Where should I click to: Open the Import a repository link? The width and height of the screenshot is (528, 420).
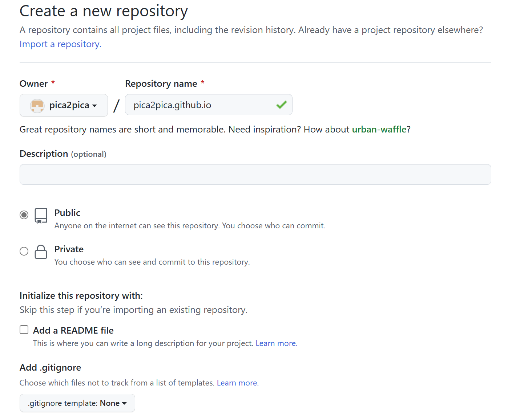point(60,44)
